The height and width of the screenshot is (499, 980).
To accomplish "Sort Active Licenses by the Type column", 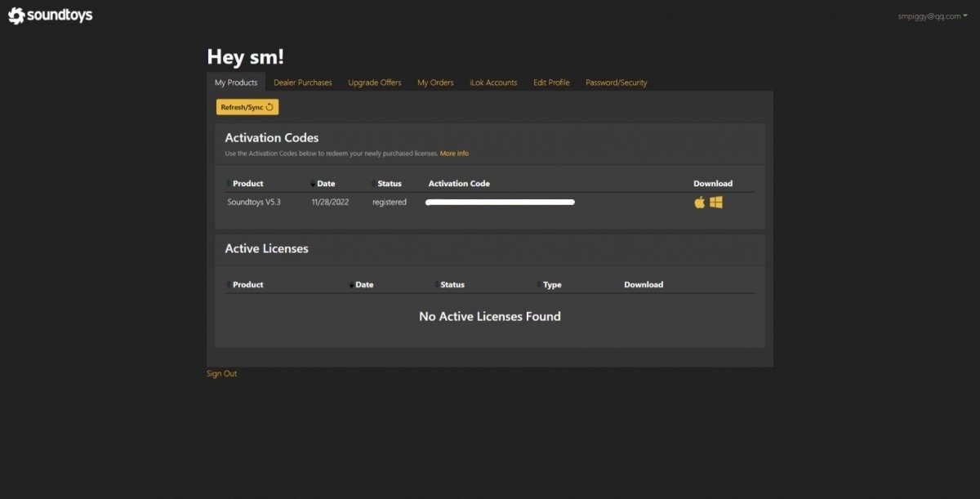I will [x=551, y=285].
